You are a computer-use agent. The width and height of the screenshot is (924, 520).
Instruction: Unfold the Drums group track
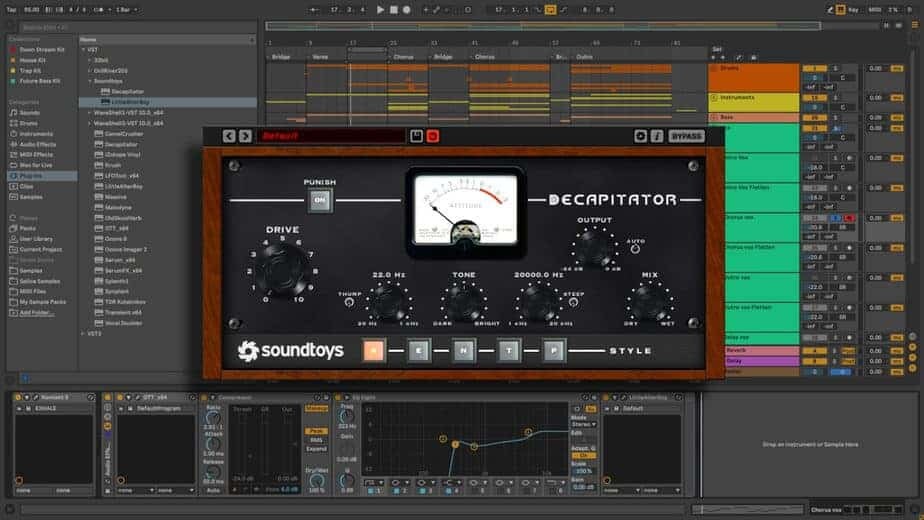click(x=714, y=68)
